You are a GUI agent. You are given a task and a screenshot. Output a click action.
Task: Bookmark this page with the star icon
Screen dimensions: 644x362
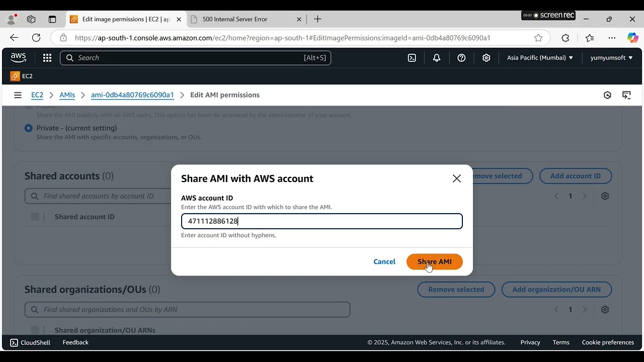[538, 38]
